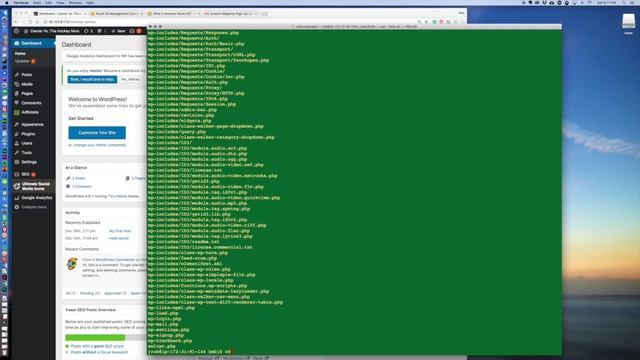
Task: Click the browser address bar
Action: pyautogui.click(x=229, y=22)
